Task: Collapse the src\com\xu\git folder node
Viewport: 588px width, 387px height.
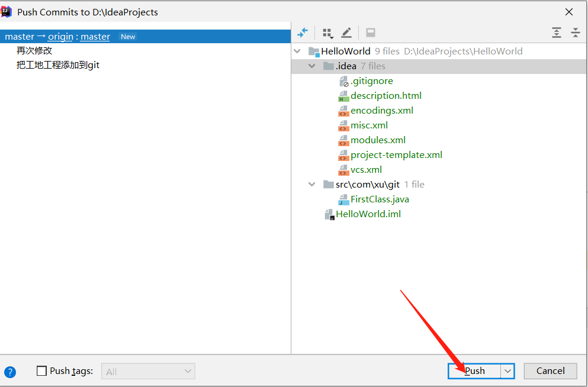Action: [311, 184]
